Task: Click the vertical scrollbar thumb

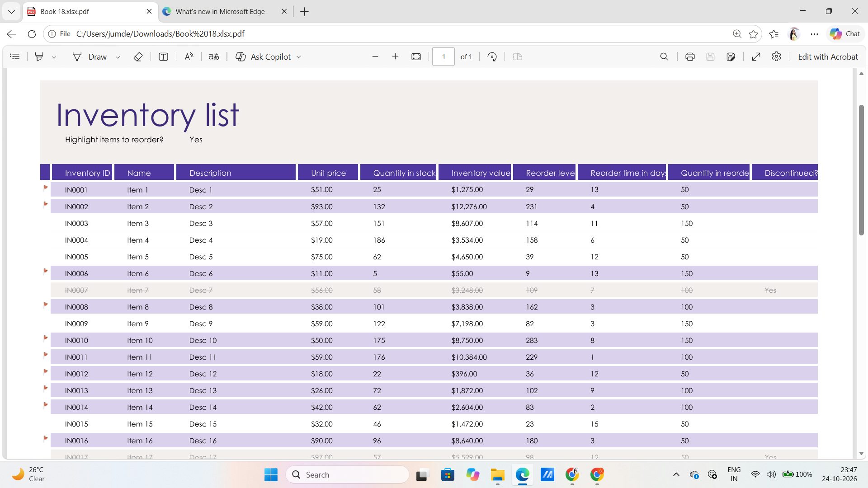Action: coord(861,170)
